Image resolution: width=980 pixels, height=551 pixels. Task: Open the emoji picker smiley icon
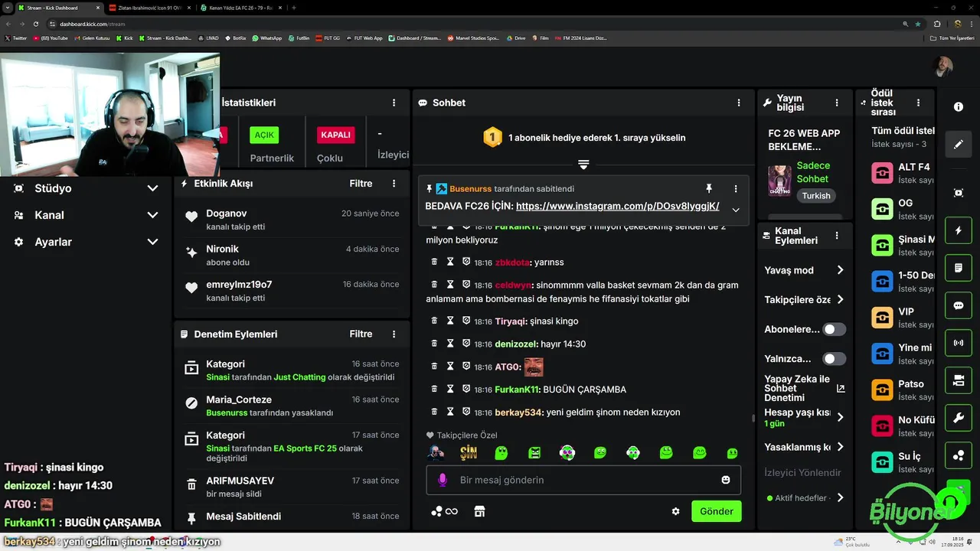[726, 480]
